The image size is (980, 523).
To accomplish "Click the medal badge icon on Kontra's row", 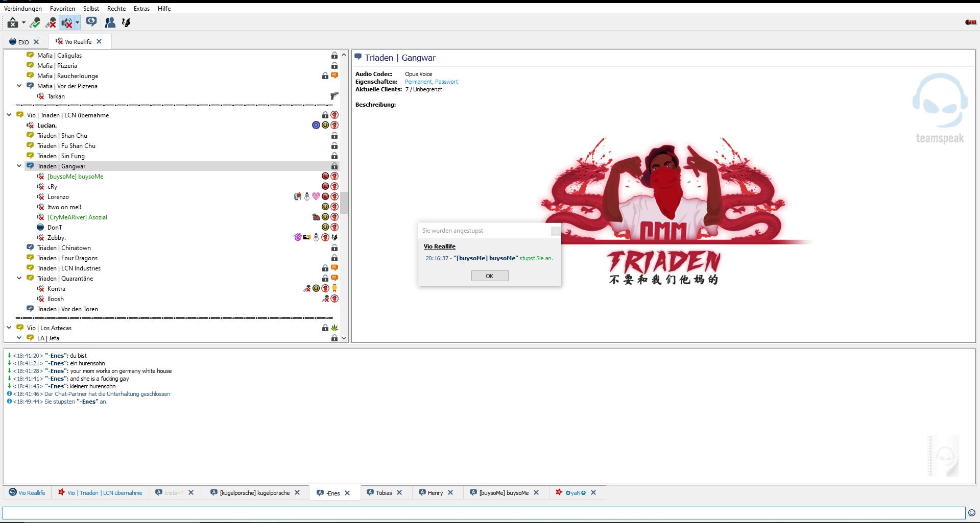I will tap(334, 288).
